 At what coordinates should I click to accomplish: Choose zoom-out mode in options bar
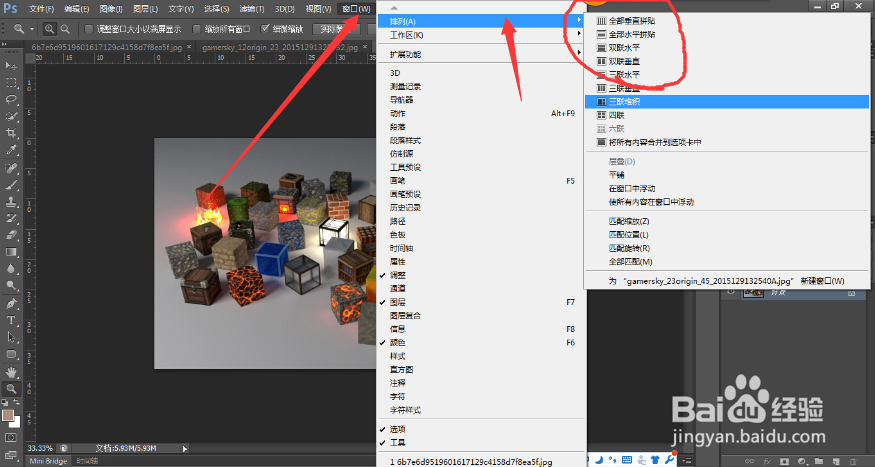pos(65,28)
